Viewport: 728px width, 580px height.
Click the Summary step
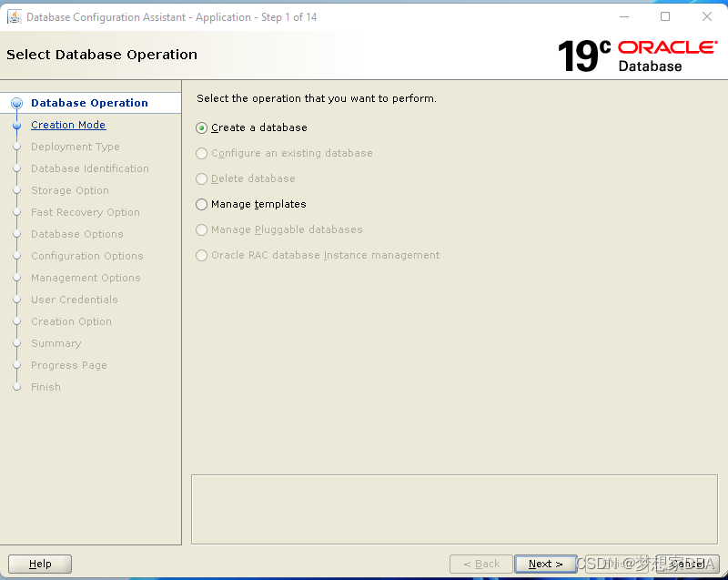(x=56, y=343)
